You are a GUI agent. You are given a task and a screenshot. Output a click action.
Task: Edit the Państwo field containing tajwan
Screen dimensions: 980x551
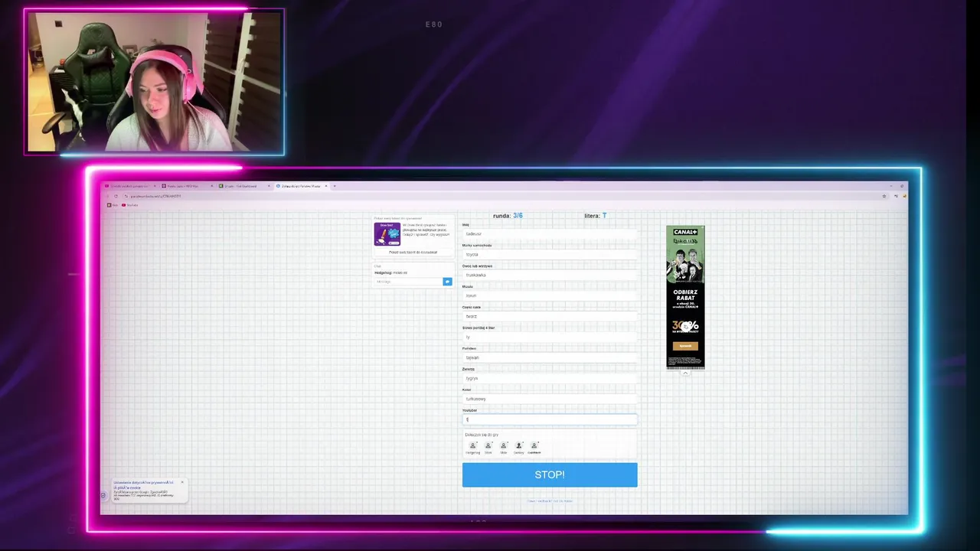[550, 357]
